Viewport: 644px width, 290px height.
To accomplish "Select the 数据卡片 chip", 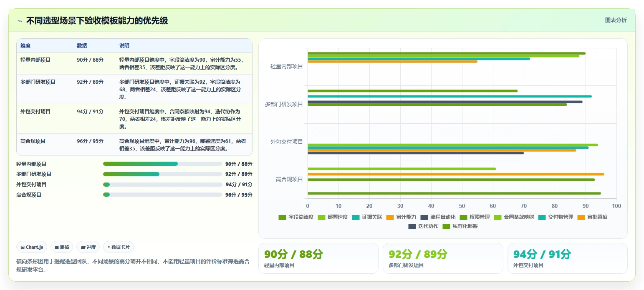I will pos(119,247).
